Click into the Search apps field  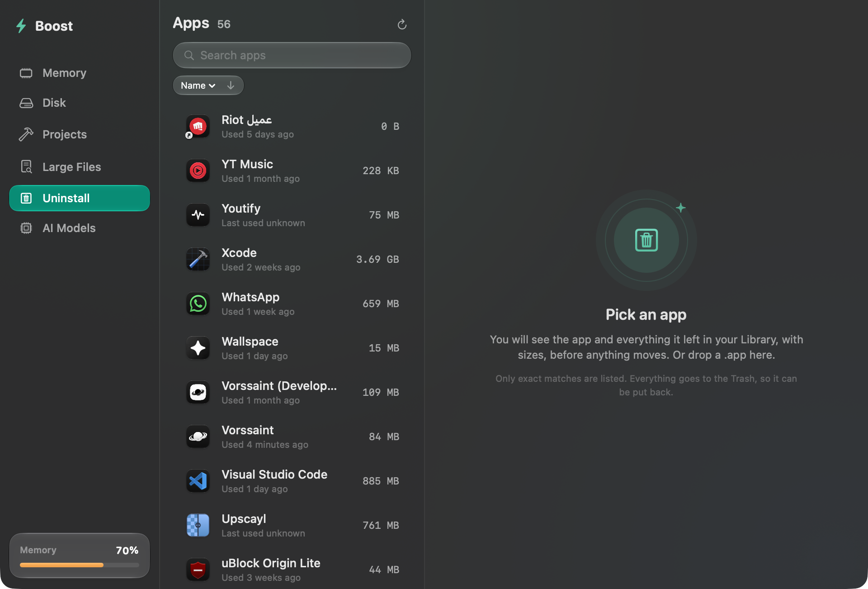(292, 55)
